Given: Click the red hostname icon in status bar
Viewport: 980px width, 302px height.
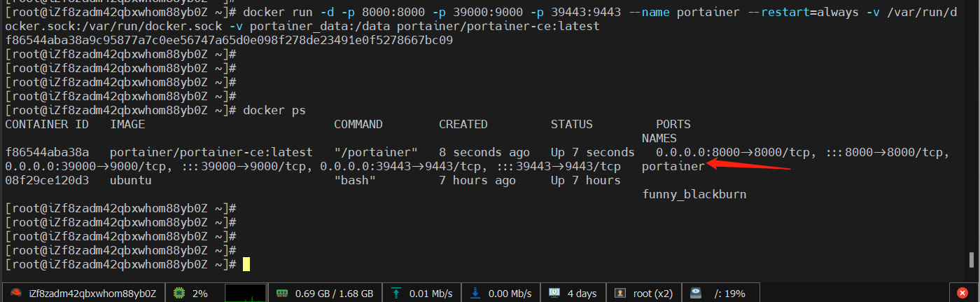Looking at the screenshot, I should (x=15, y=293).
